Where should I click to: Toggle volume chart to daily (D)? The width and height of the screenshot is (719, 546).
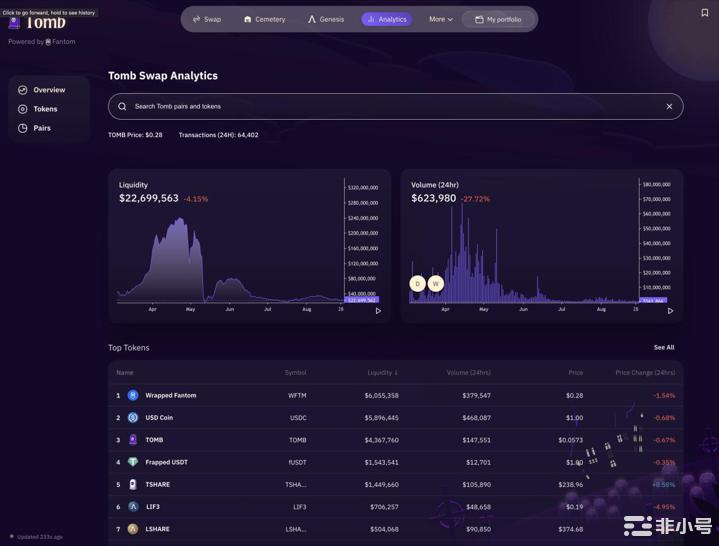pyautogui.click(x=417, y=284)
